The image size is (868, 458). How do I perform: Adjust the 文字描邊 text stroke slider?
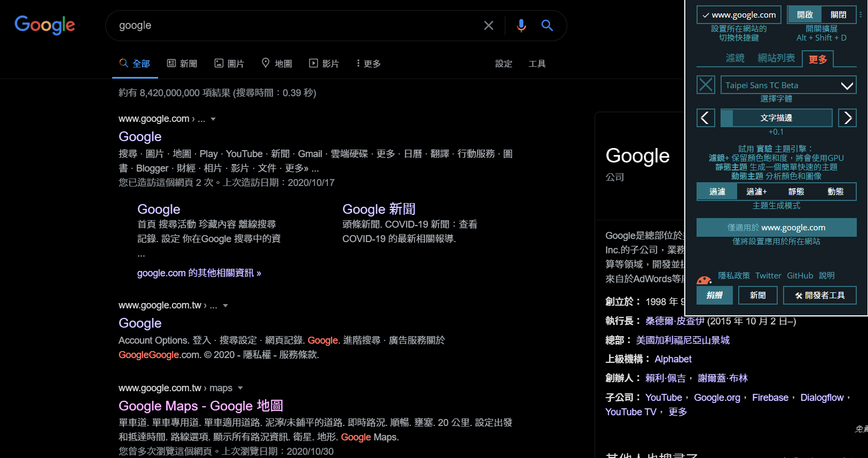[x=776, y=118]
